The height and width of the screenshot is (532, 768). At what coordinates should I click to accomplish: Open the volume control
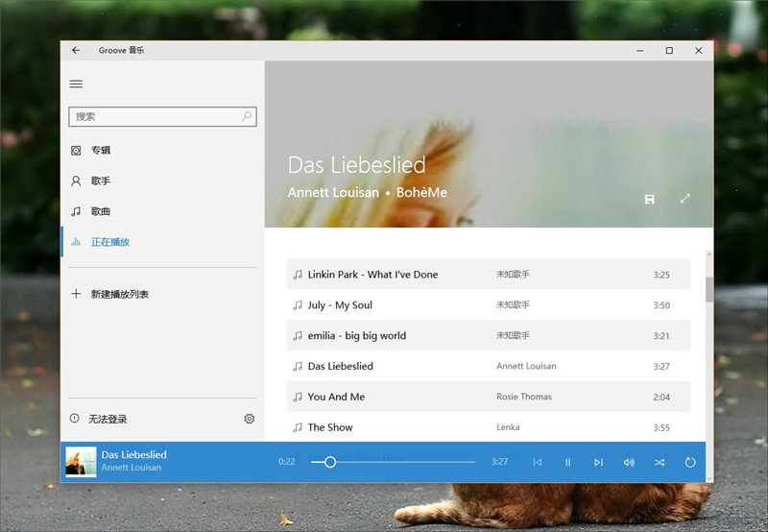(x=629, y=462)
